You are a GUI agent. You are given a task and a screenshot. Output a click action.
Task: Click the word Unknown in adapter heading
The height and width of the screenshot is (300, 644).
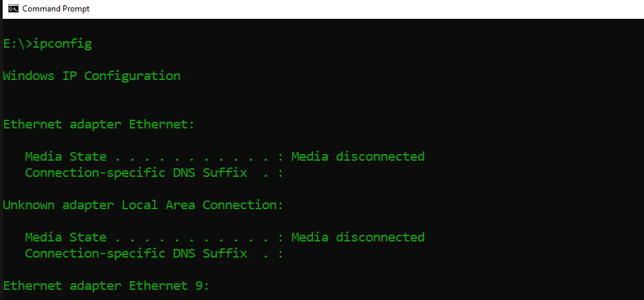click(x=28, y=204)
